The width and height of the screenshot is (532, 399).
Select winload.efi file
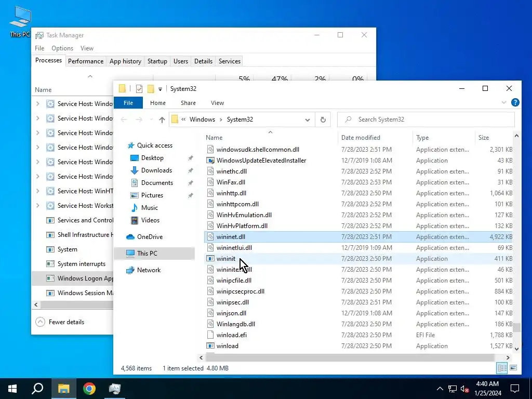click(x=358, y=335)
